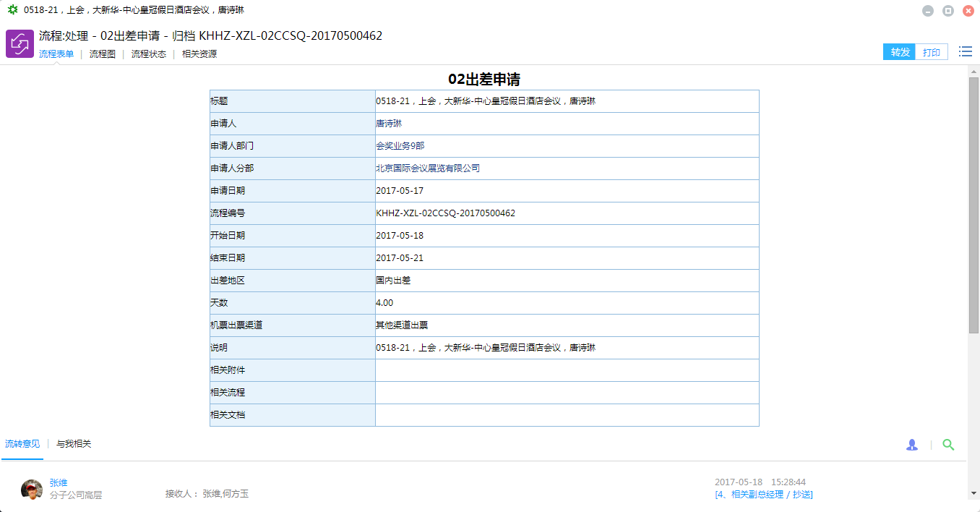The width and height of the screenshot is (980, 512).
Task: Open the 流程状态 tab
Action: click(x=148, y=54)
